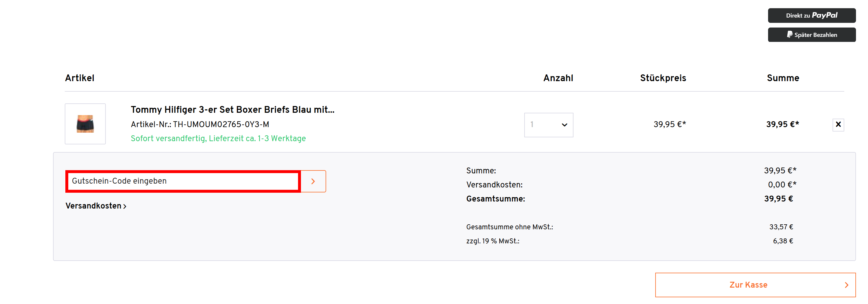Submit voucher code with orange arrow button
This screenshot has height=304, width=868.
(x=313, y=181)
